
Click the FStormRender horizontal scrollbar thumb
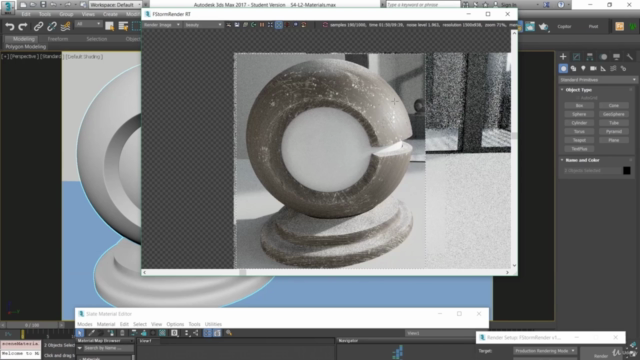point(243,272)
